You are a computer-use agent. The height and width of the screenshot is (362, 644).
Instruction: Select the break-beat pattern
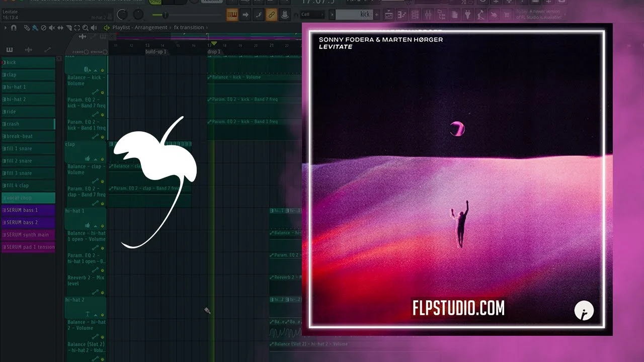pos(28,136)
